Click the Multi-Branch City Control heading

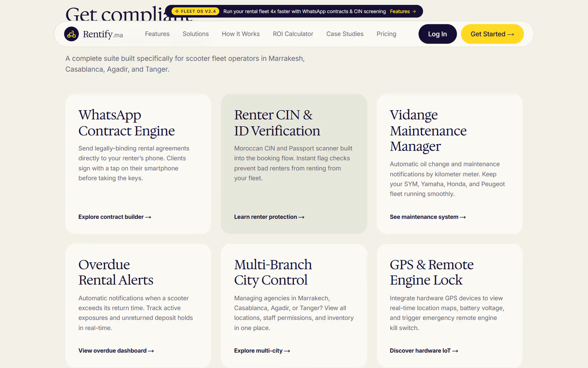(x=273, y=272)
